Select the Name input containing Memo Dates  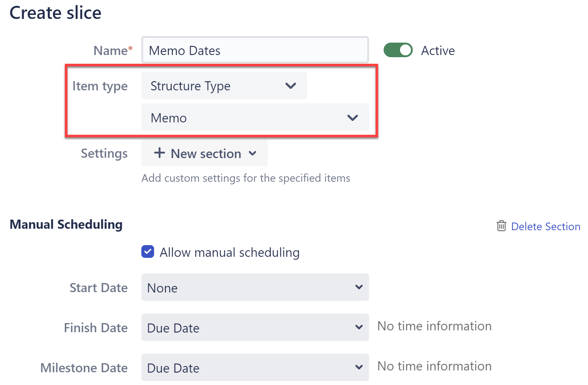[x=255, y=50]
